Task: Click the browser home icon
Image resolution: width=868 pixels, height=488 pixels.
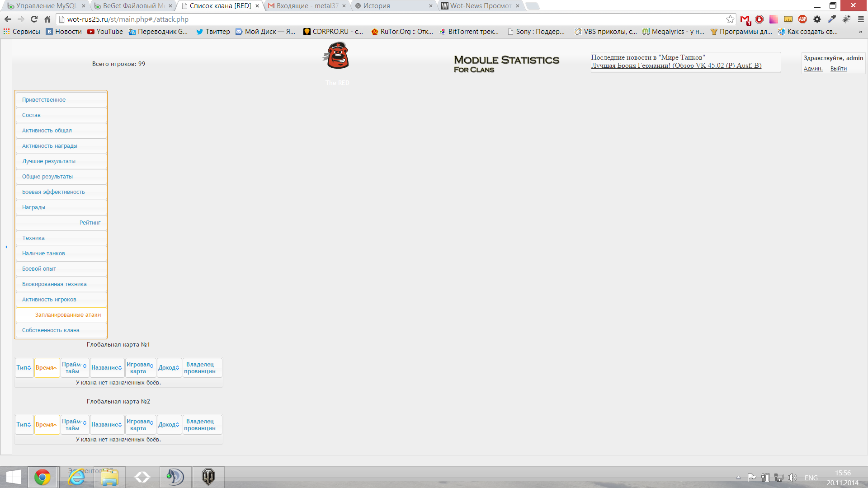Action: 47,19
